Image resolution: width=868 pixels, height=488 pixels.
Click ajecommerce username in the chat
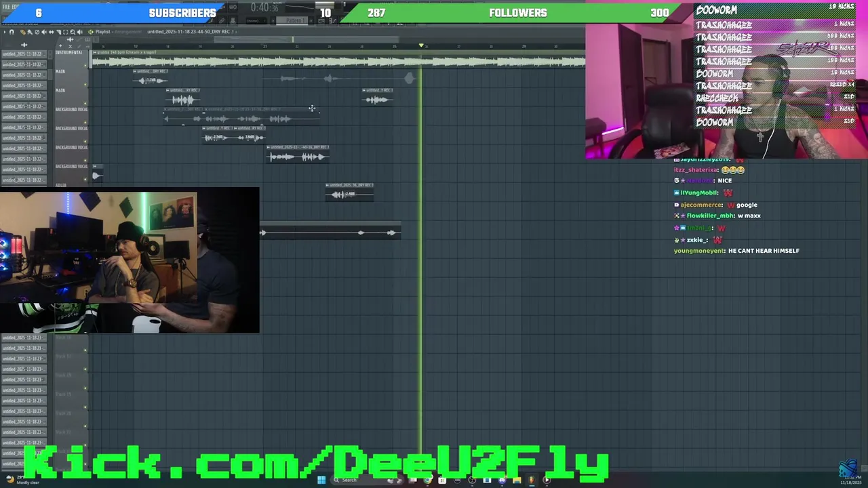pyautogui.click(x=701, y=205)
